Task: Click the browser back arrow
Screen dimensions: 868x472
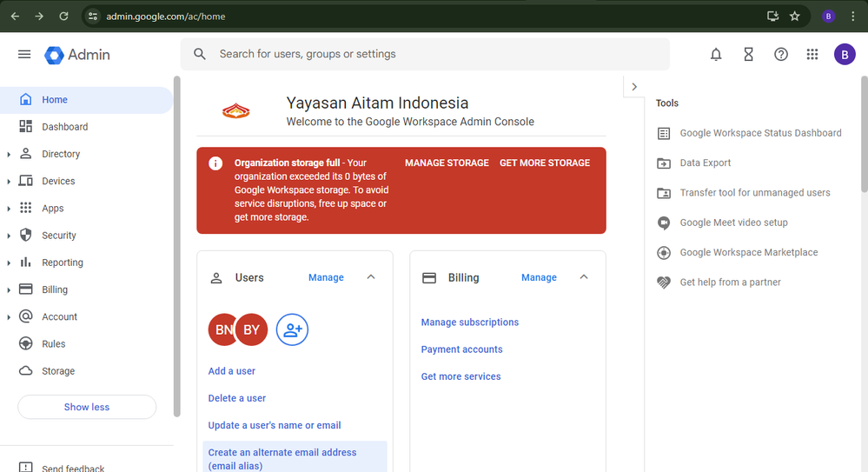Action: click(15, 16)
